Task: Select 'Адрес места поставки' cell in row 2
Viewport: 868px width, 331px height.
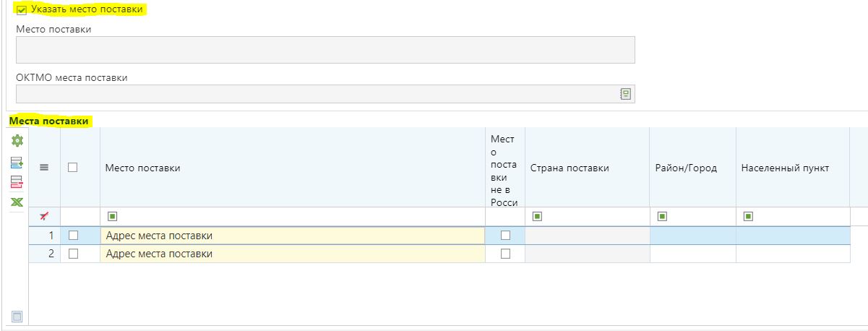Action: 293,254
